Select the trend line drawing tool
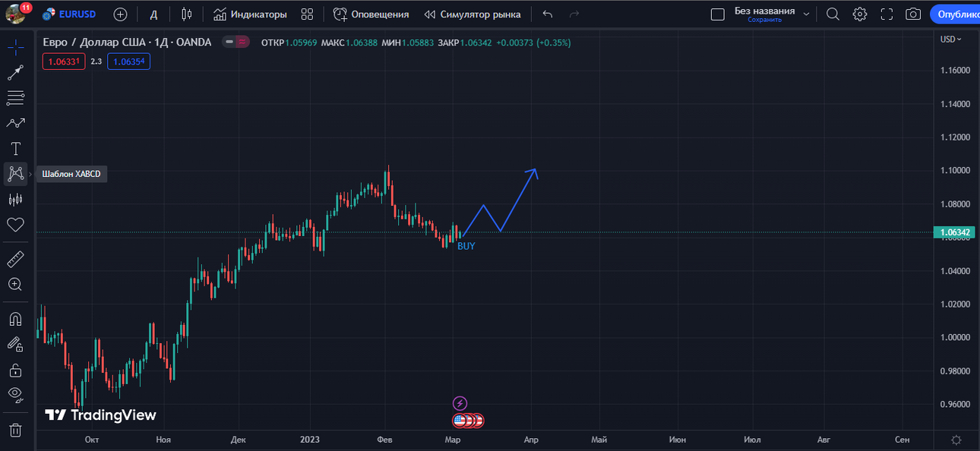980x451 pixels. [x=15, y=73]
